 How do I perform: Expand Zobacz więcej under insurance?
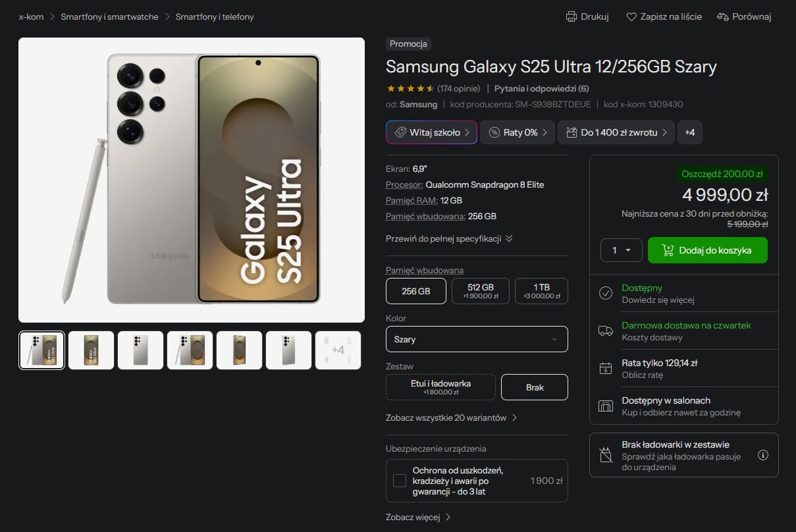(x=418, y=517)
